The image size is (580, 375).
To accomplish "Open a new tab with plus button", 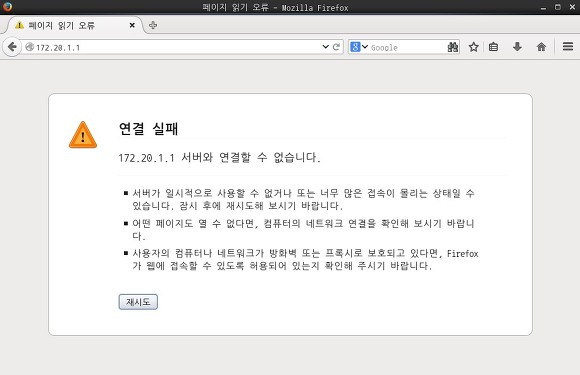I will pyautogui.click(x=153, y=25).
